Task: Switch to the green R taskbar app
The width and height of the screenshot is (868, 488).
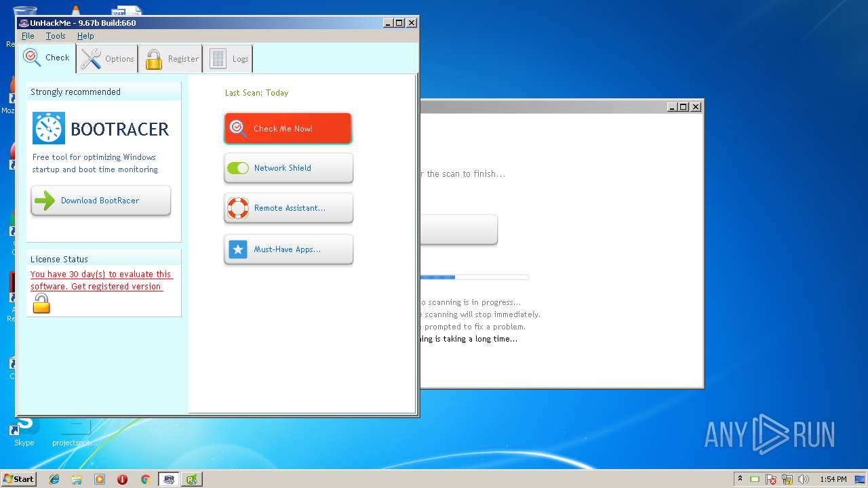Action: tap(192, 479)
